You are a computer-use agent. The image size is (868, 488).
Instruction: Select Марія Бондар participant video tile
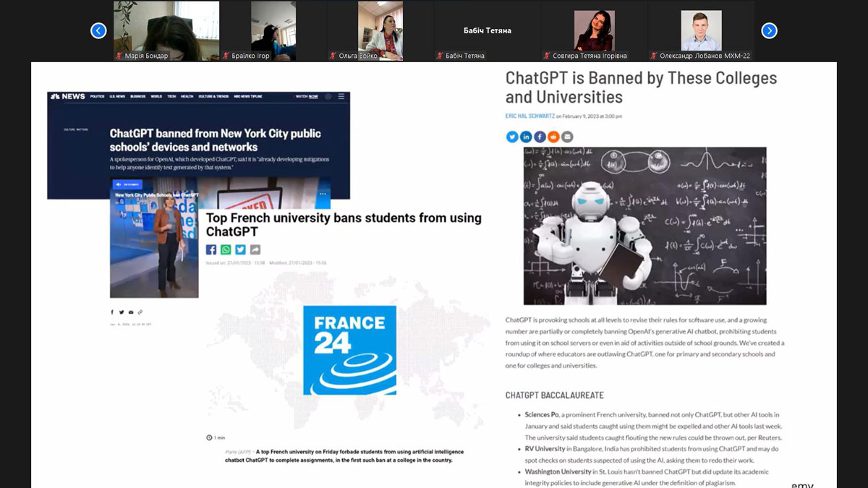(166, 30)
